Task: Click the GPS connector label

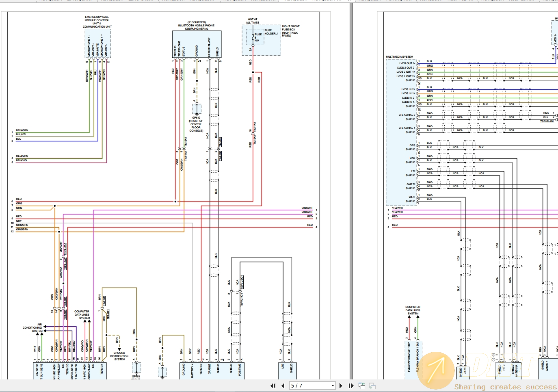Action: tap(412, 145)
